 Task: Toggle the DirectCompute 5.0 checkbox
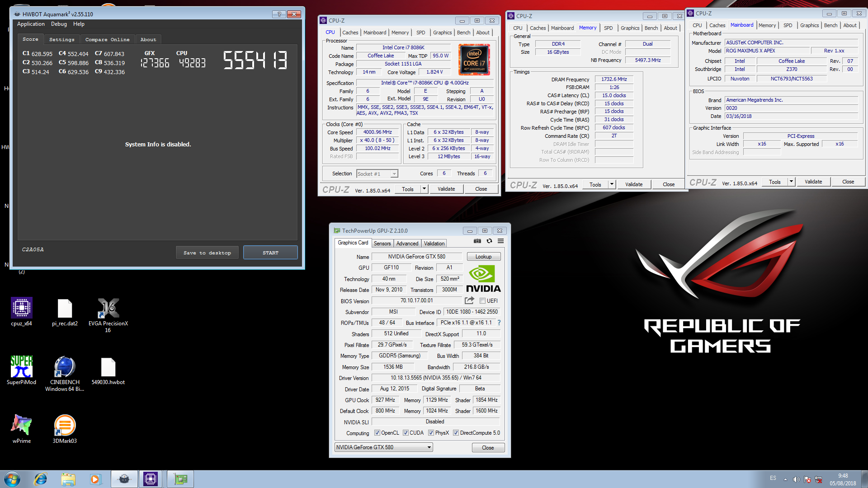tap(456, 433)
